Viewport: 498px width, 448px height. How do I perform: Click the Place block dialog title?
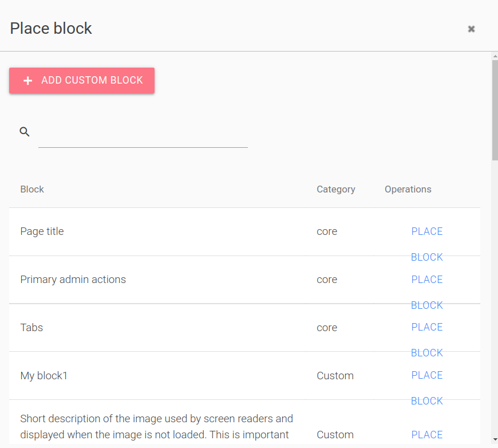(x=50, y=27)
